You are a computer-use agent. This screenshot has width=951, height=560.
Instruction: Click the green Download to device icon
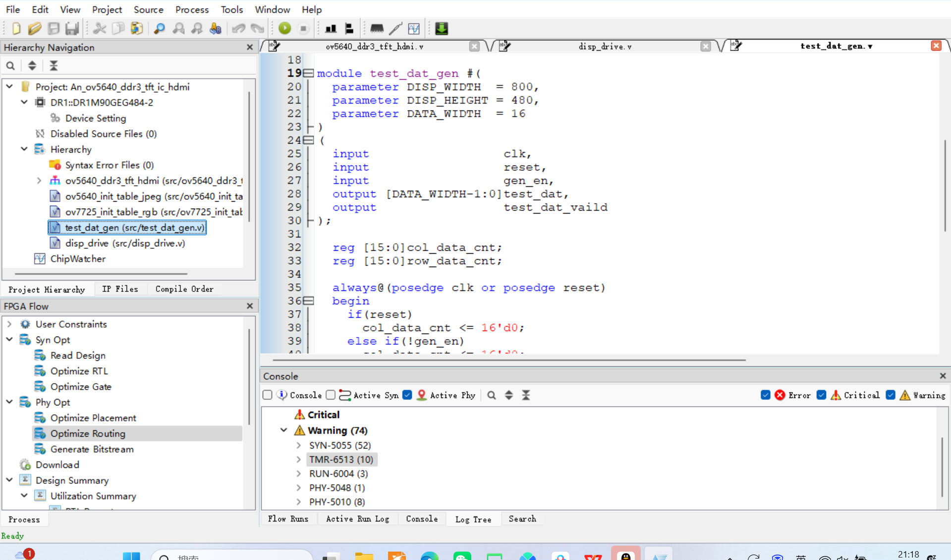(441, 29)
